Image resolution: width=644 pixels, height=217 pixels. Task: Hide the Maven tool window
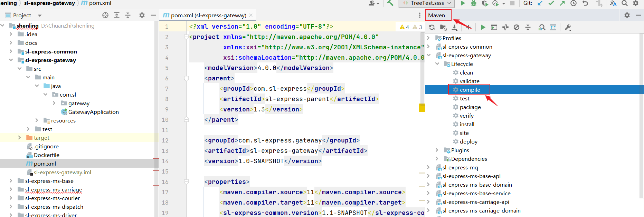638,15
